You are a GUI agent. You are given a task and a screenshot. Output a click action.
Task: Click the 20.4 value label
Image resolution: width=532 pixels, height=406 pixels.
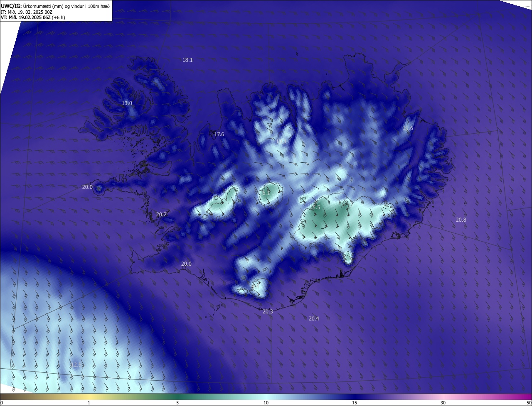click(x=314, y=318)
